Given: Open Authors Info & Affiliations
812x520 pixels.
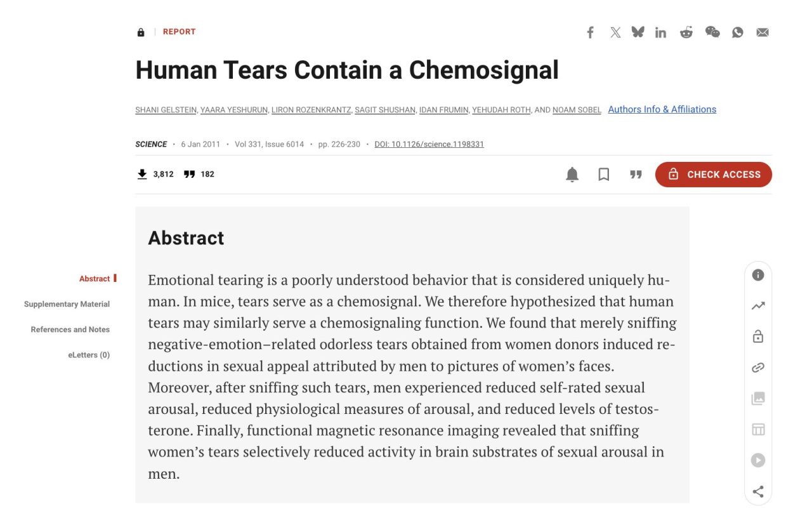Looking at the screenshot, I should coord(662,109).
